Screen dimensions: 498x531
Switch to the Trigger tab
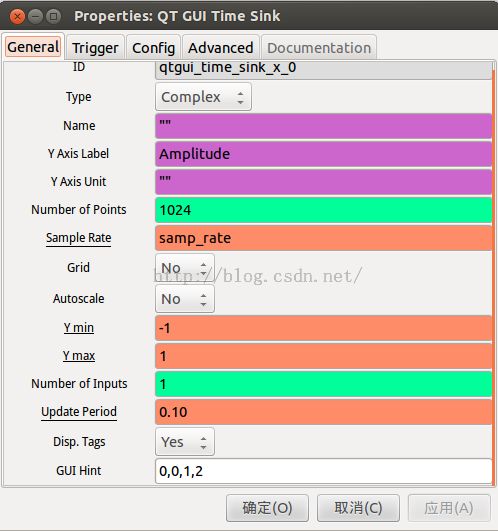(x=95, y=48)
